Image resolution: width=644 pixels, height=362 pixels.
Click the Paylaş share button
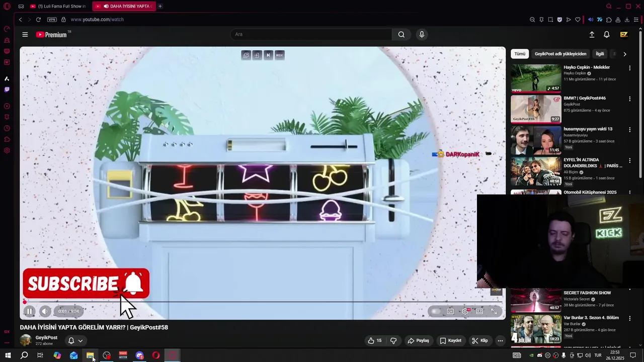(418, 340)
